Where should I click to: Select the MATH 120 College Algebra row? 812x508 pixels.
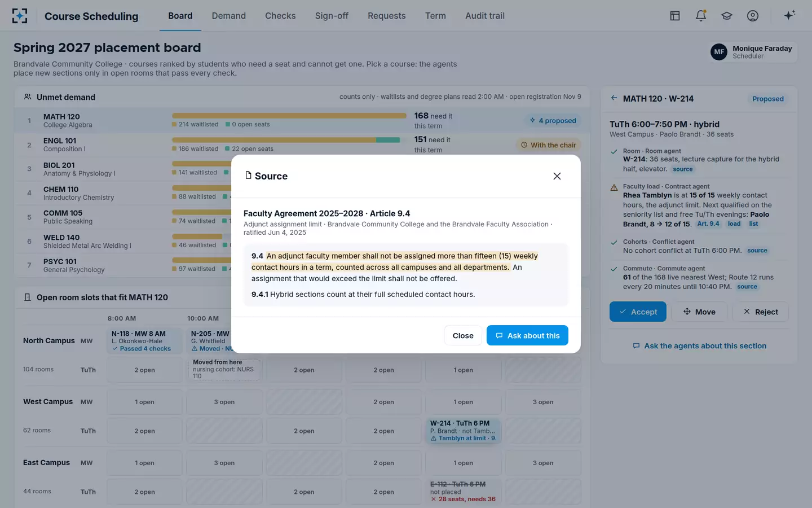(302, 120)
